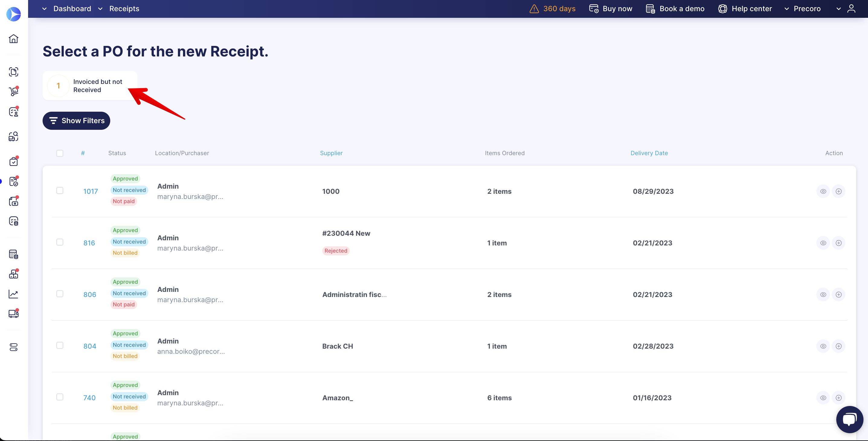Open the stacked boxes inventory icon

pyautogui.click(x=14, y=274)
